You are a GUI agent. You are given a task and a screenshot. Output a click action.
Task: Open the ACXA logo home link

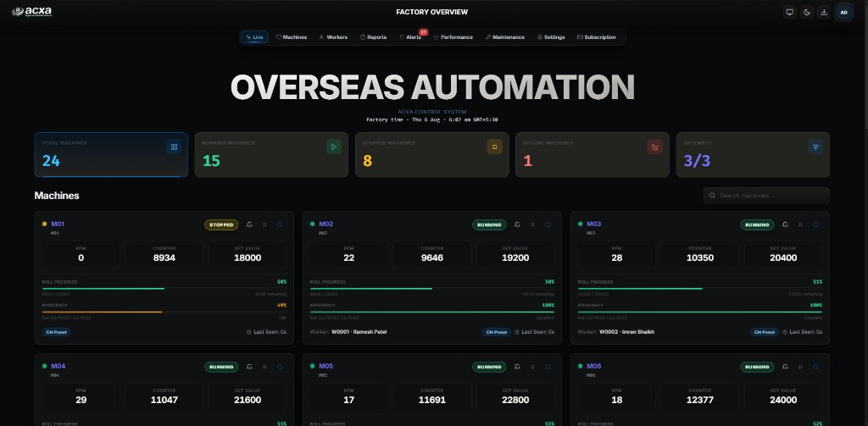[x=32, y=12]
